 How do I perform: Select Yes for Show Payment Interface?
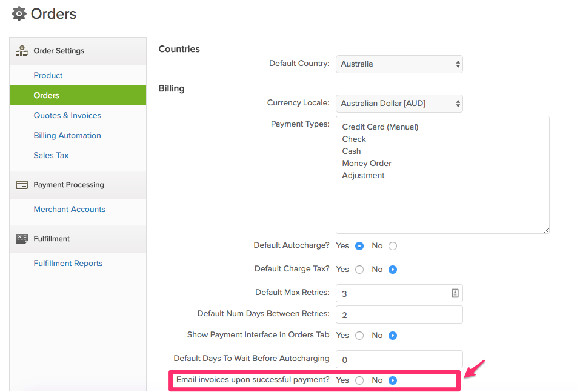(x=359, y=336)
